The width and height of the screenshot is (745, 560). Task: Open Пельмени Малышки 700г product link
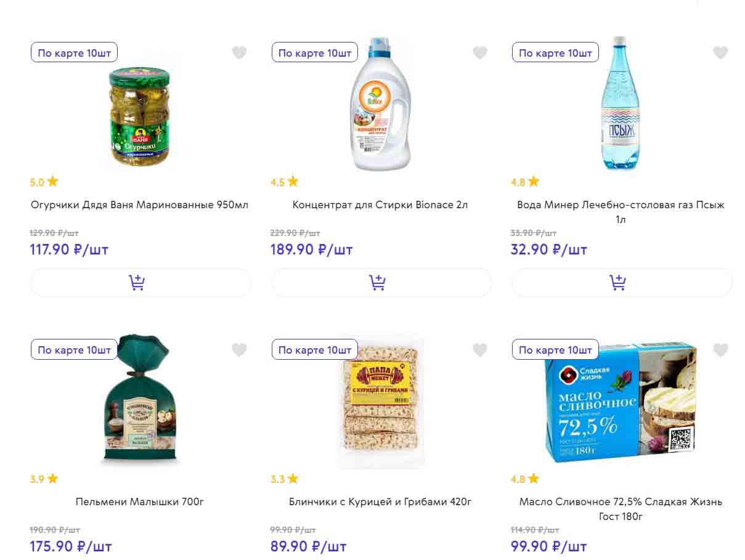click(140, 502)
